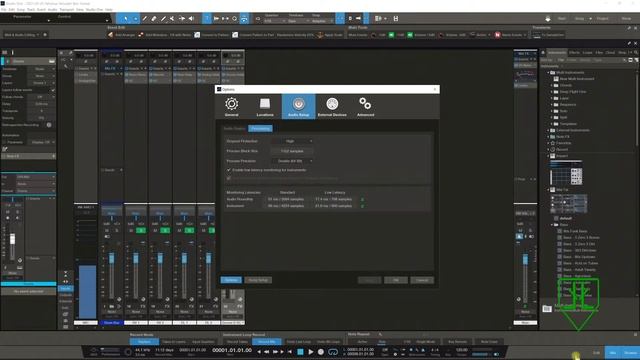The height and width of the screenshot is (360, 640).
Task: Open the Browse view button
Action: (x=630, y=353)
